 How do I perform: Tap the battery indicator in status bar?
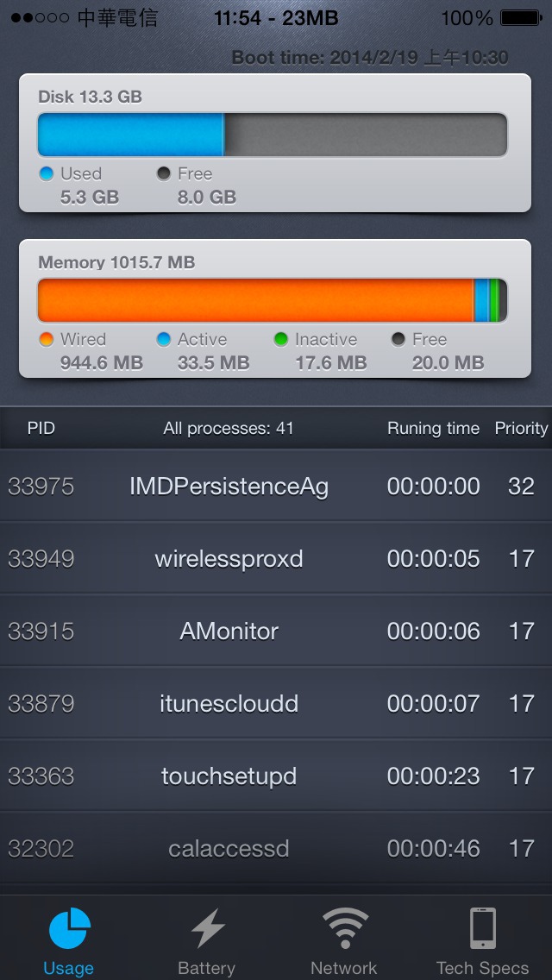tap(521, 18)
